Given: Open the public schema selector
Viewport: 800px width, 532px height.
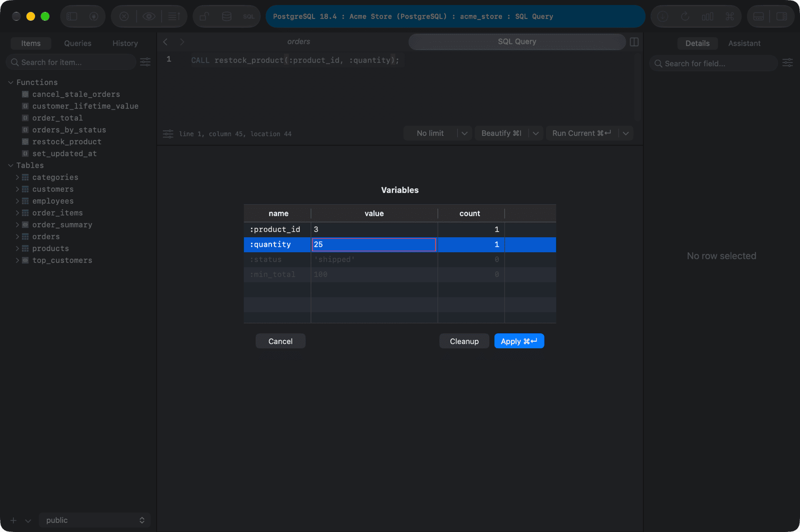Looking at the screenshot, I should tap(94, 520).
